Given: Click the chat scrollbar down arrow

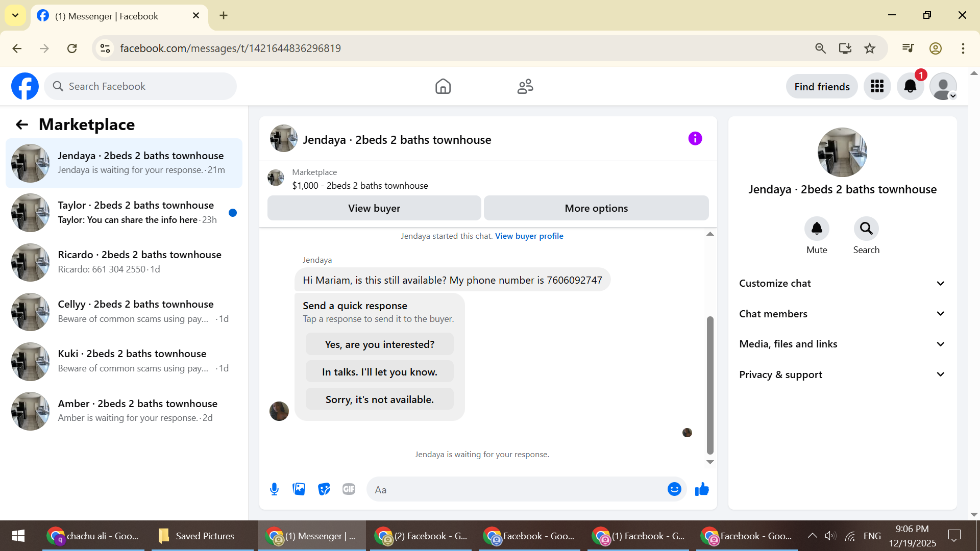Looking at the screenshot, I should [x=710, y=462].
